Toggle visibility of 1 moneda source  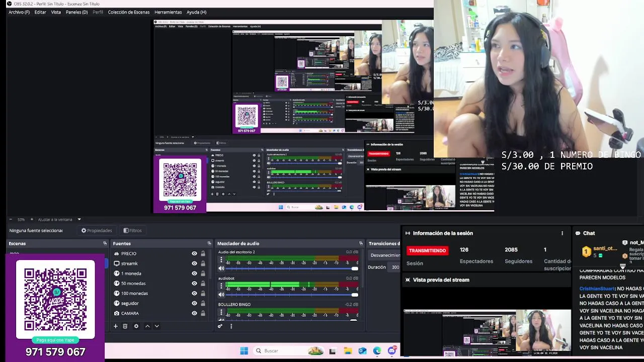pyautogui.click(x=194, y=274)
